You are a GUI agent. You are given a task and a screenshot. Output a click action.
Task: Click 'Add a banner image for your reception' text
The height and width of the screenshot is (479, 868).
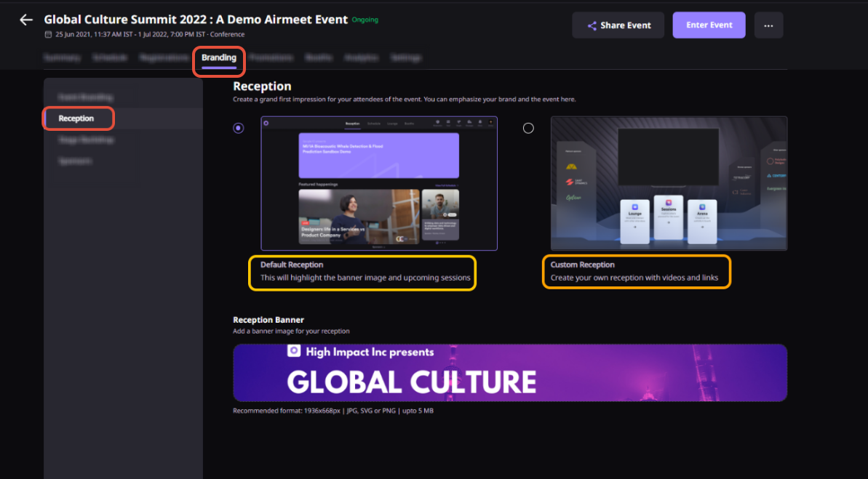point(291,331)
